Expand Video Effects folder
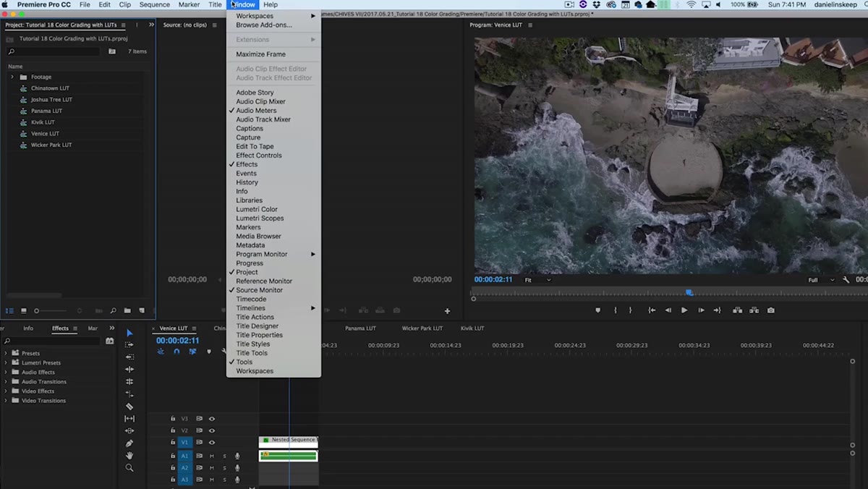This screenshot has height=489, width=868. click(x=6, y=391)
